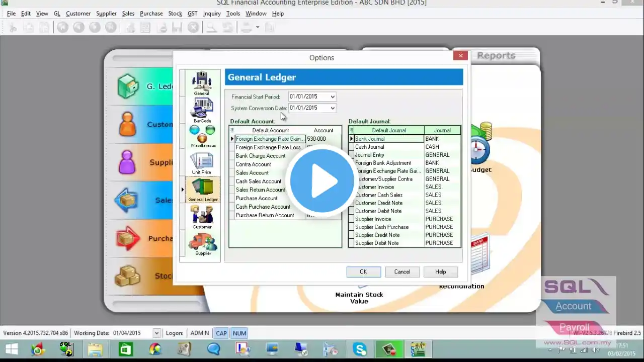Open System Conversion Date dropdown
Viewport: 644px width, 362px height.
pyautogui.click(x=332, y=108)
